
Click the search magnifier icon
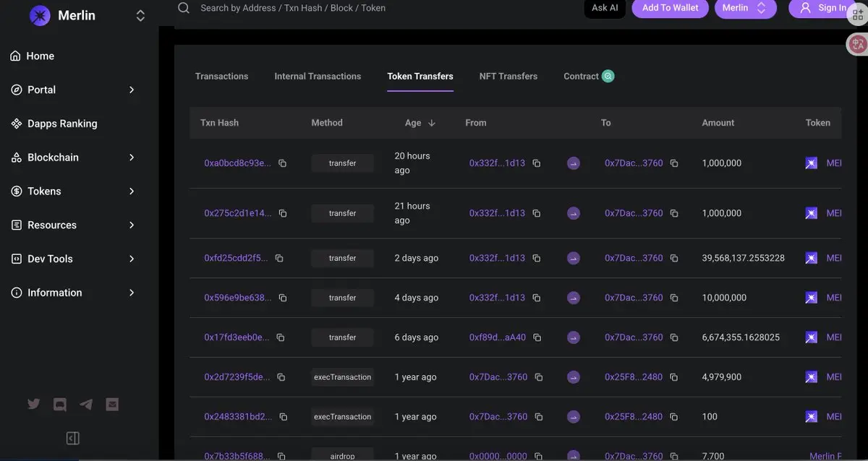pyautogui.click(x=184, y=8)
